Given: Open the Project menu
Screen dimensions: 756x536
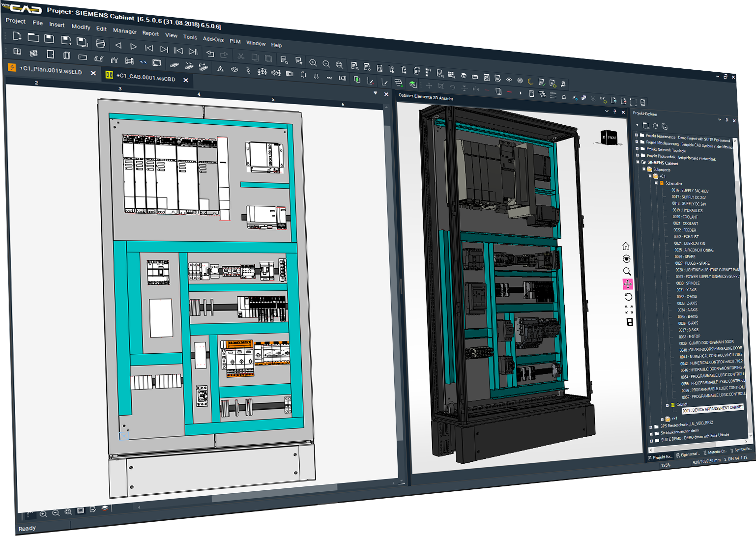Looking at the screenshot, I should point(15,21).
